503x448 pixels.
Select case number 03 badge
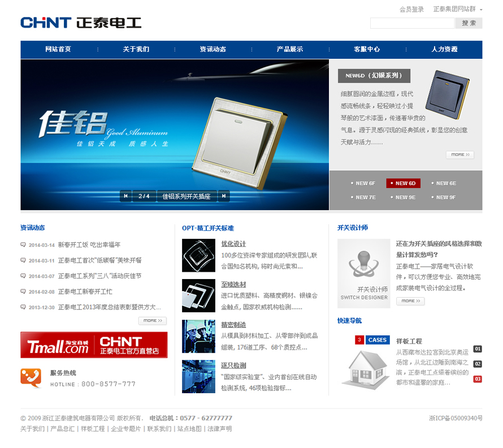point(478,379)
